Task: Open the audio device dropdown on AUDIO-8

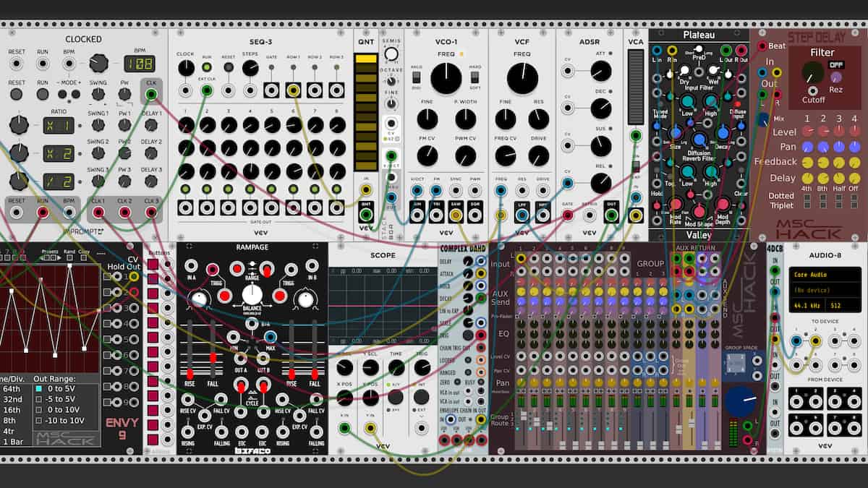Action: pos(812,289)
